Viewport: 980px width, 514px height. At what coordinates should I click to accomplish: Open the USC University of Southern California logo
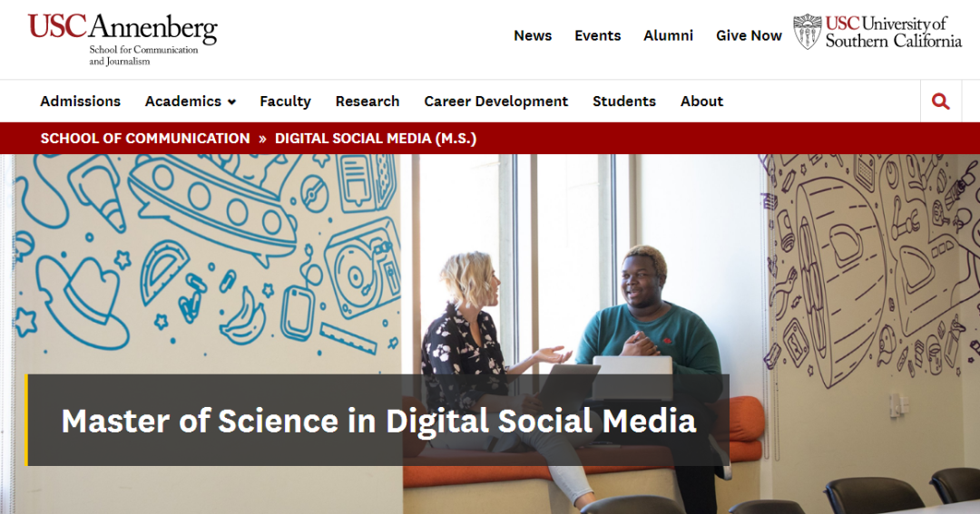point(893,32)
